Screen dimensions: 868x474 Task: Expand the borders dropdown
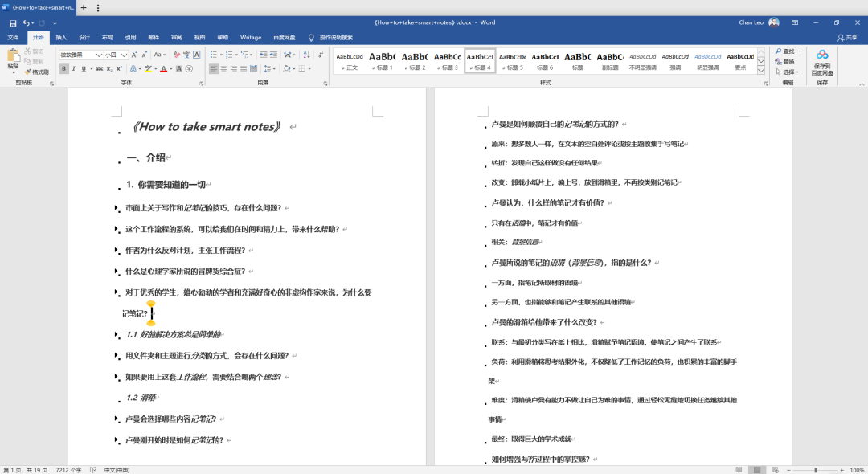309,68
